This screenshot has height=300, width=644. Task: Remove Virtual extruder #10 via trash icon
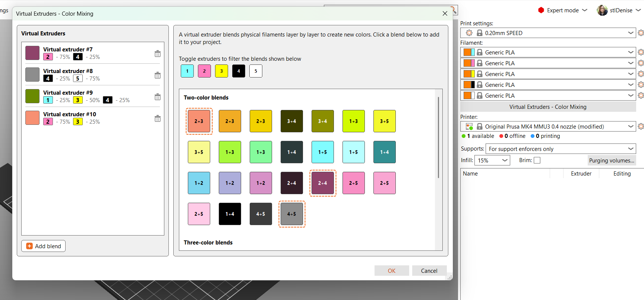(x=158, y=119)
